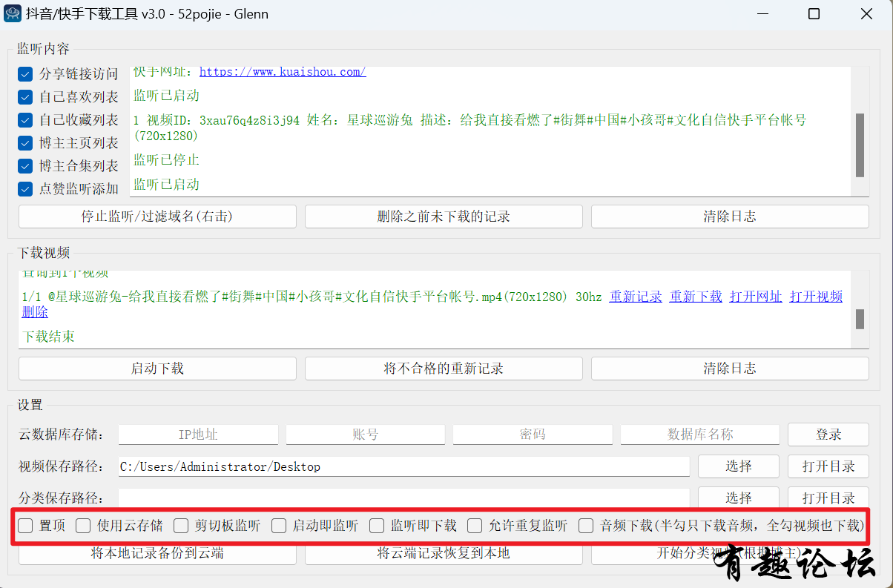Enable the 置顶 checkbox
Image resolution: width=893 pixels, height=588 pixels.
tap(25, 526)
